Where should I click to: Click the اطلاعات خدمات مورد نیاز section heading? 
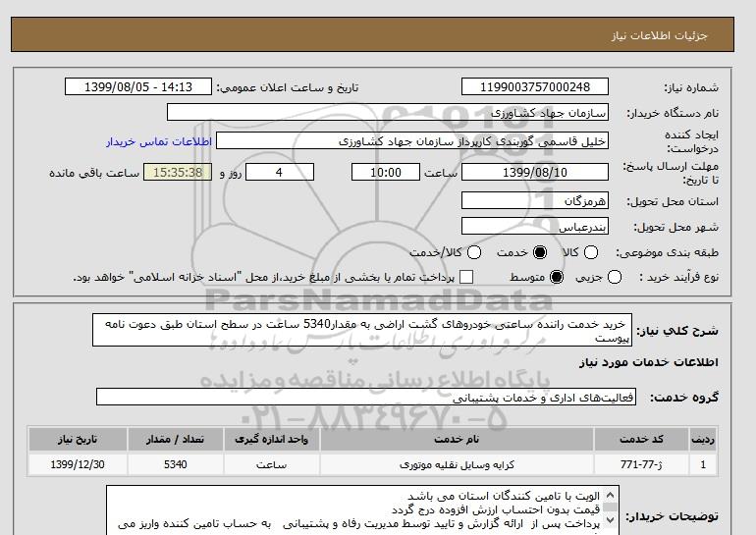click(x=648, y=362)
